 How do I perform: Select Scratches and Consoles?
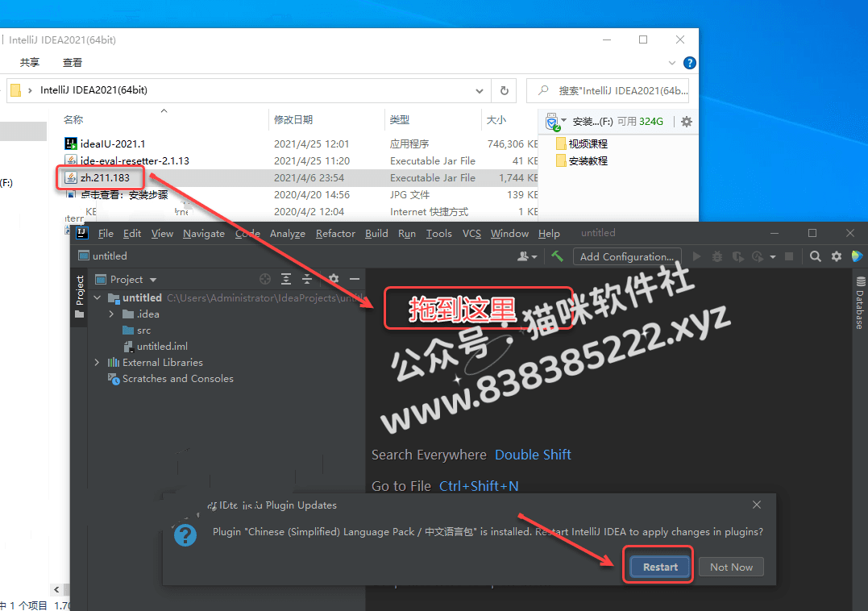click(x=171, y=379)
